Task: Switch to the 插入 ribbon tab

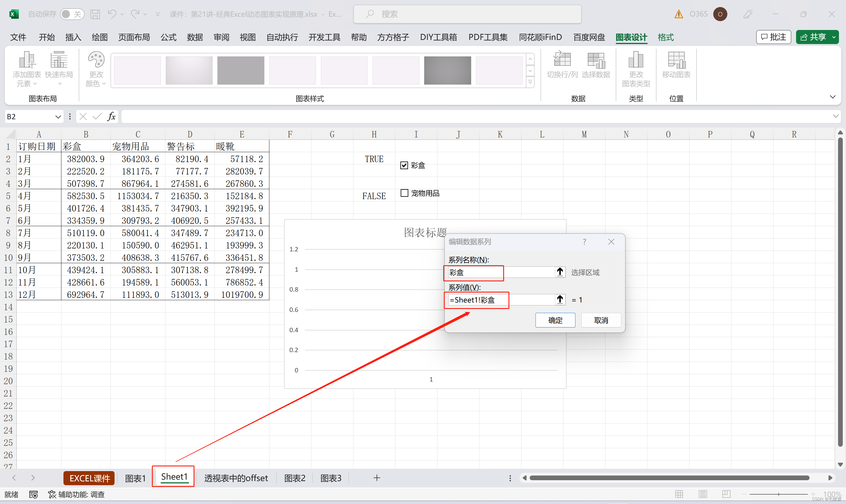Action: click(73, 37)
